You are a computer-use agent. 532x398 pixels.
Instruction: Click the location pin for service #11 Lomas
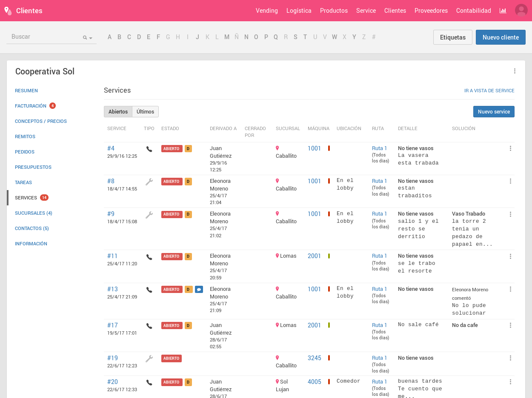(277, 256)
